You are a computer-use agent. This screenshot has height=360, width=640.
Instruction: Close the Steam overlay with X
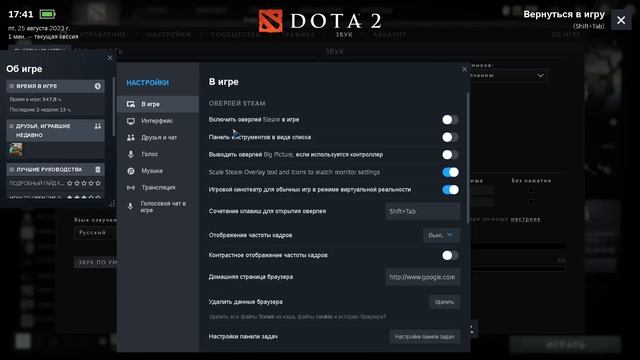coord(621,20)
